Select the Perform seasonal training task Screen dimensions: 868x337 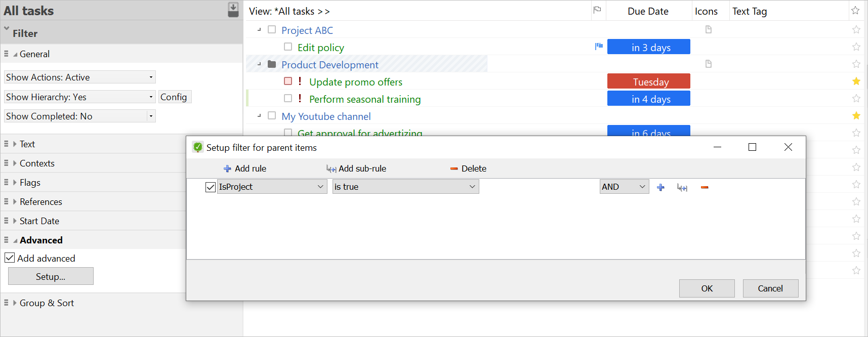tap(364, 99)
